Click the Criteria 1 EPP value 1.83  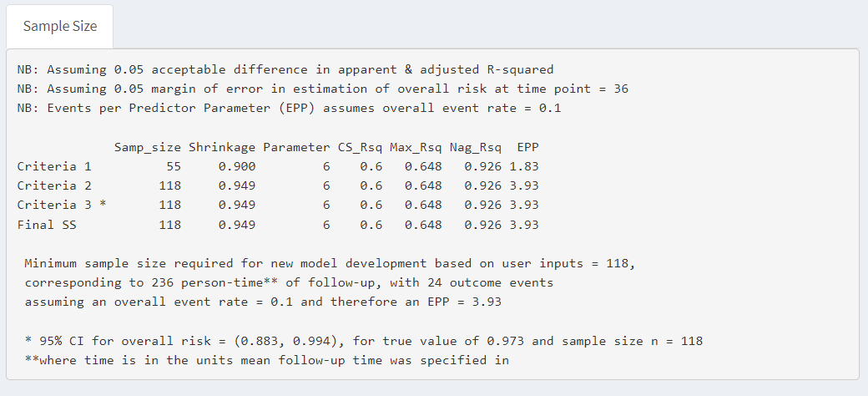click(524, 166)
